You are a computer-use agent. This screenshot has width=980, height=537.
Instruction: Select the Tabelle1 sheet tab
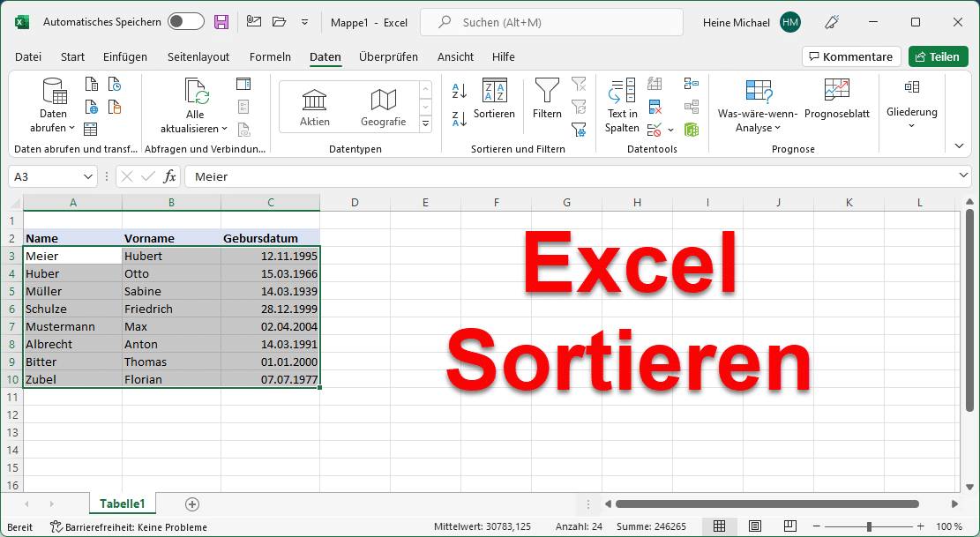[x=122, y=503]
